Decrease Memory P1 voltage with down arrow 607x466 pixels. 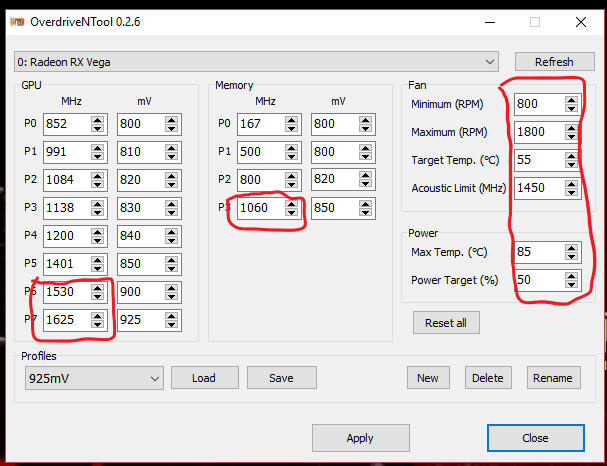(365, 157)
